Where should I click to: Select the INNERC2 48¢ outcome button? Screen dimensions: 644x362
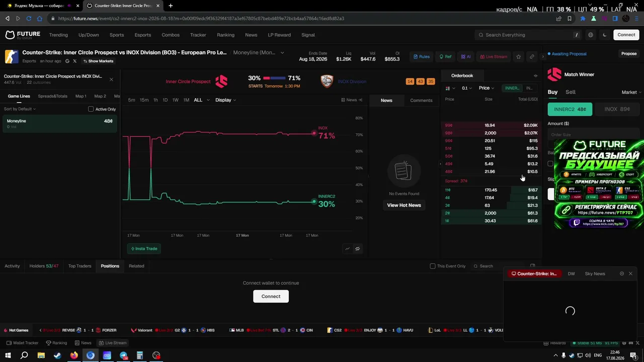[x=570, y=109]
